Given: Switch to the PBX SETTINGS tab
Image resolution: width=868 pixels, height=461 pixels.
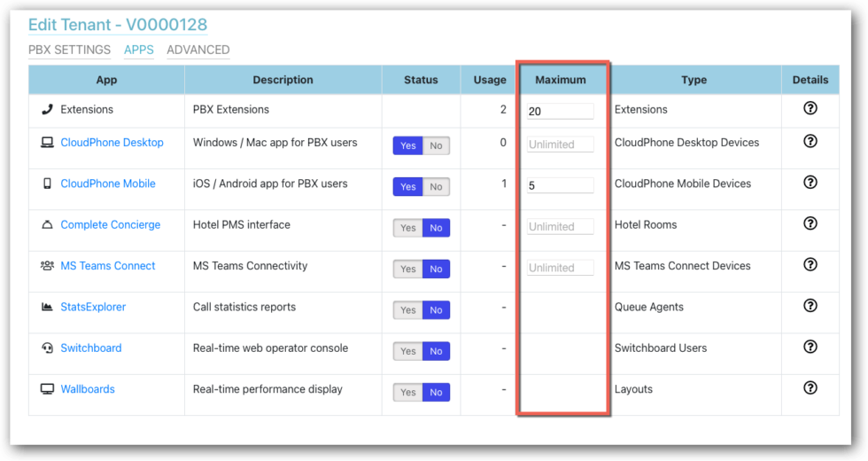Looking at the screenshot, I should tap(69, 50).
